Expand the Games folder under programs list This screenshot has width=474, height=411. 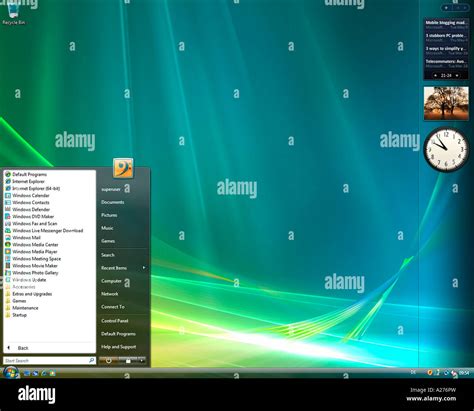[16, 301]
